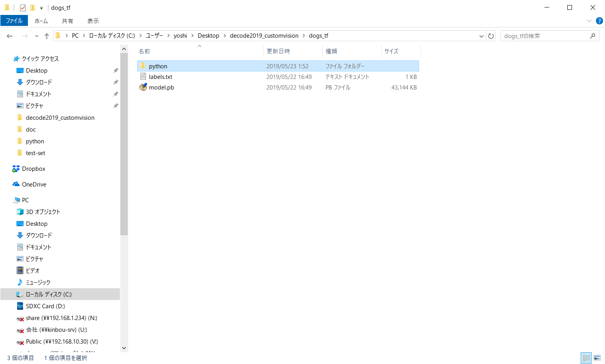The image size is (605, 364).
Task: Open the test-set folder in navigation pane
Action: 35,153
